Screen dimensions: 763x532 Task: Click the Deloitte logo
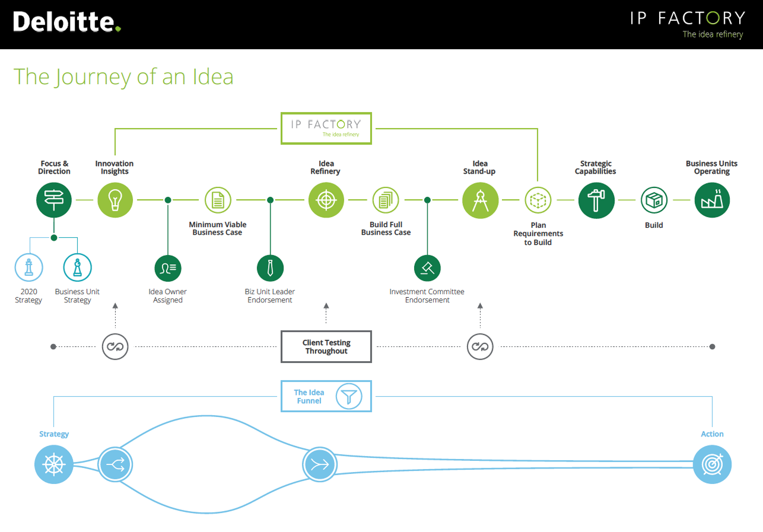pyautogui.click(x=67, y=22)
